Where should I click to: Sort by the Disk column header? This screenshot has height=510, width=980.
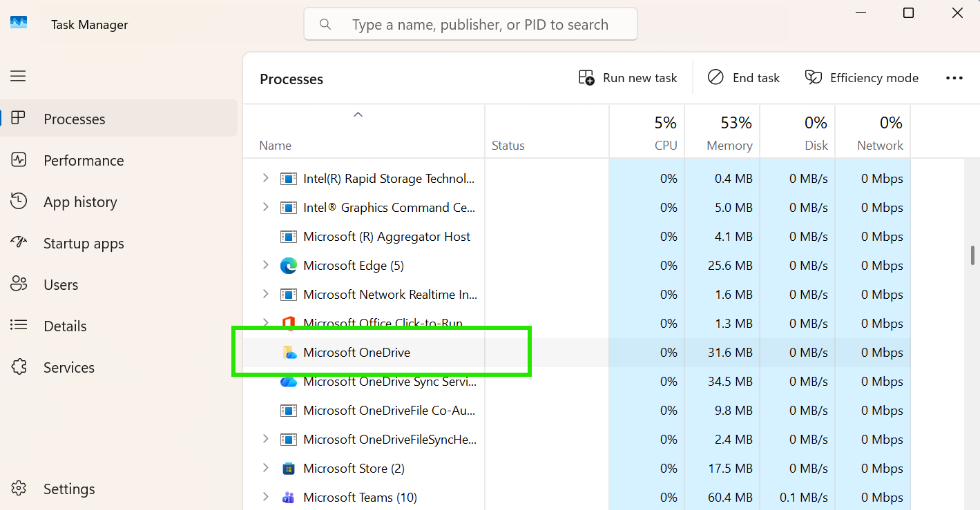798,131
